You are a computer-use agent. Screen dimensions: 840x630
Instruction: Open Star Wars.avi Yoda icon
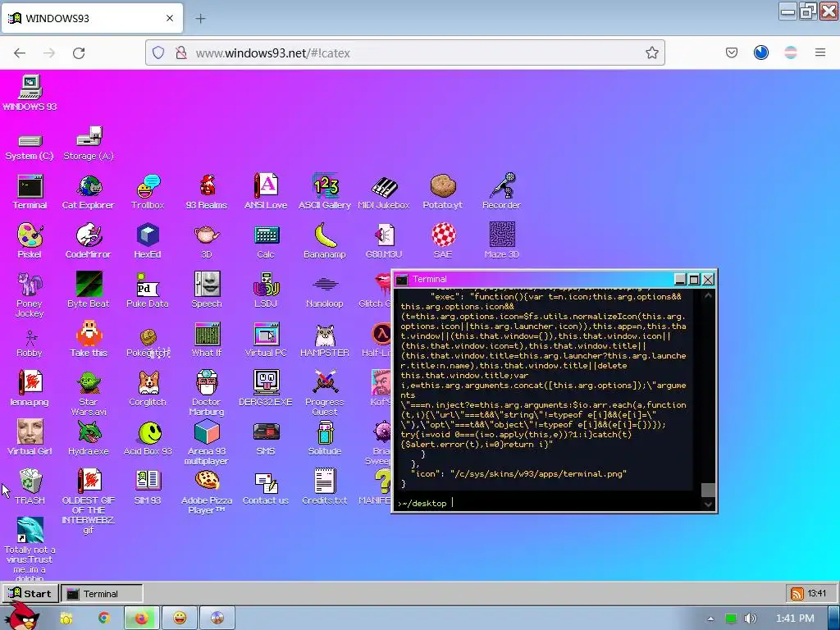[x=89, y=393]
